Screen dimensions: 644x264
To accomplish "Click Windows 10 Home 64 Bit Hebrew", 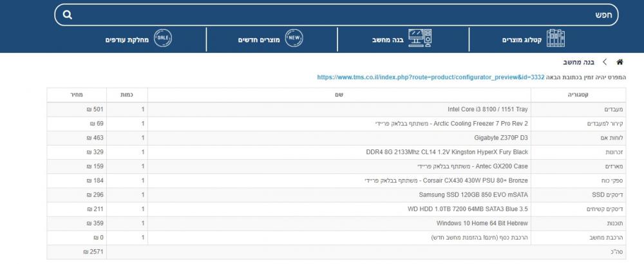I will coord(482,223).
